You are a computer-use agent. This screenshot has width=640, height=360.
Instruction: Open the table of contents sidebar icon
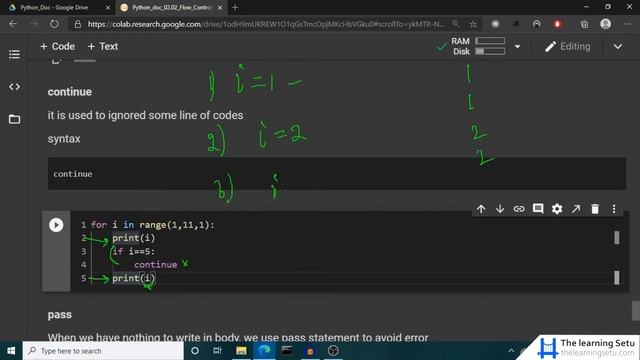pos(14,54)
